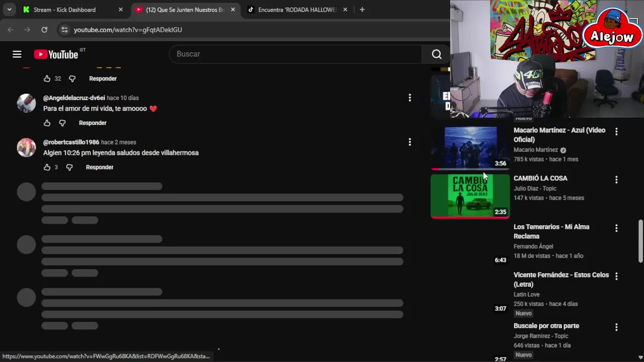This screenshot has height=362, width=644.
Task: Reply to robertcastillo1986's comment
Action: click(x=100, y=167)
